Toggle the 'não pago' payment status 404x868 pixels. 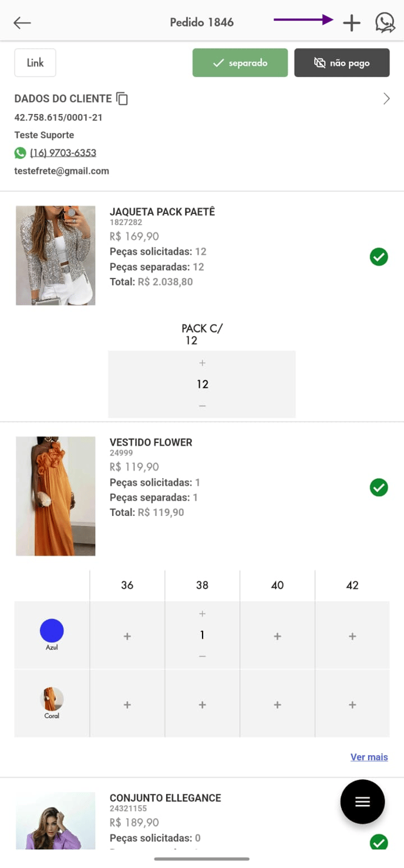[342, 63]
